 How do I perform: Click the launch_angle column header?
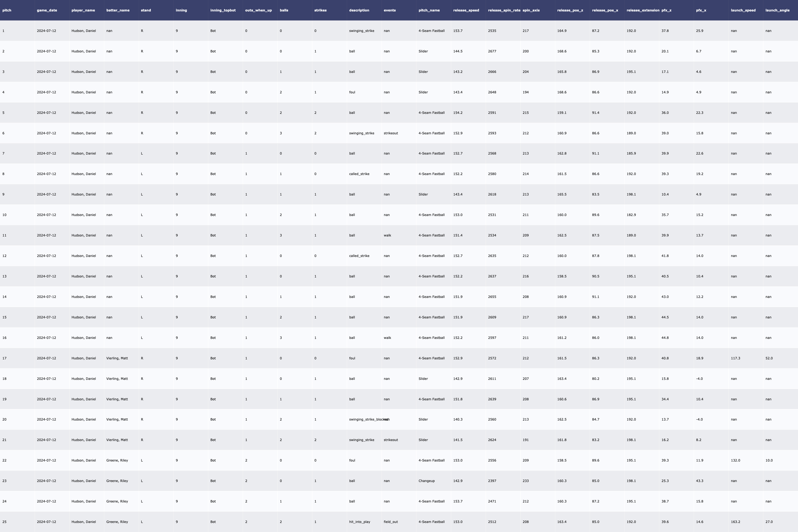pyautogui.click(x=777, y=10)
